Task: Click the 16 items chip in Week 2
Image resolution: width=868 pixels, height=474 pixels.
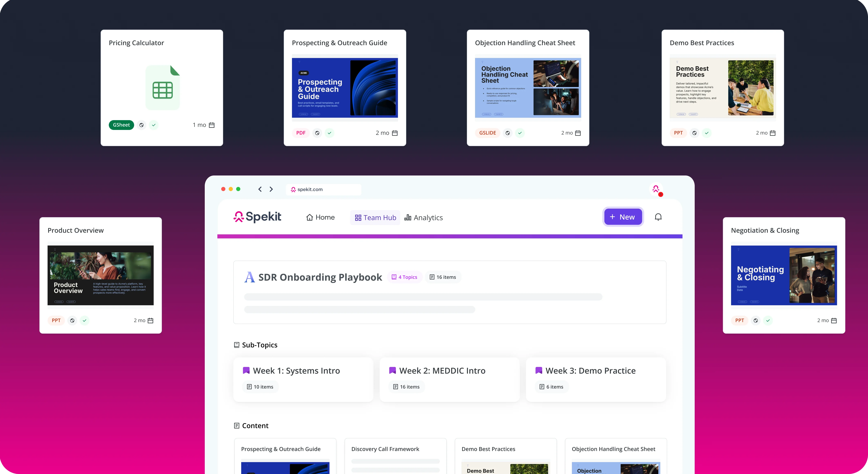Action: click(406, 387)
